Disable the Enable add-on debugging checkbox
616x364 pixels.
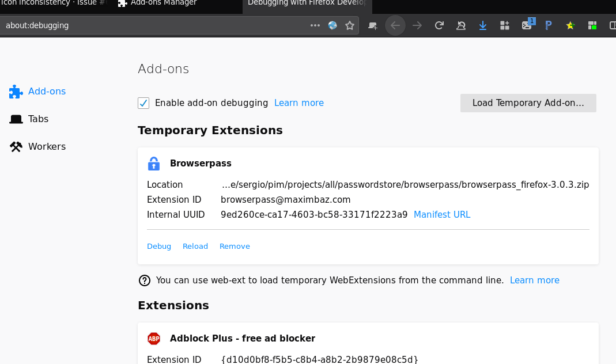click(143, 103)
